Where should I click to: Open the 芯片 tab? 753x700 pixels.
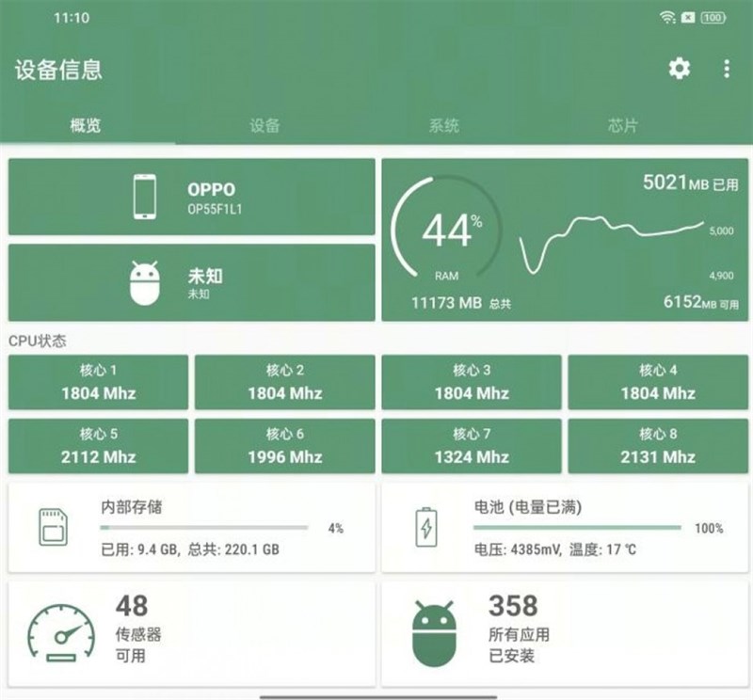622,123
